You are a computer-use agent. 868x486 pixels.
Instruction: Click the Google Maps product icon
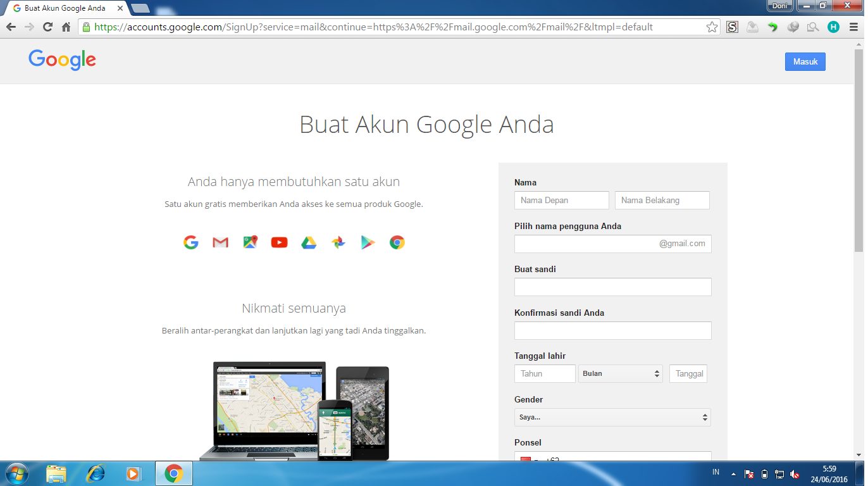(x=251, y=242)
